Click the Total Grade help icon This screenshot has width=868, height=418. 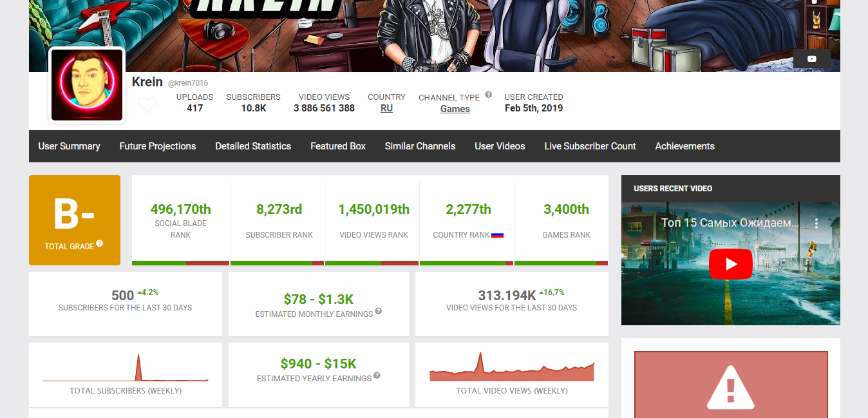(x=100, y=245)
